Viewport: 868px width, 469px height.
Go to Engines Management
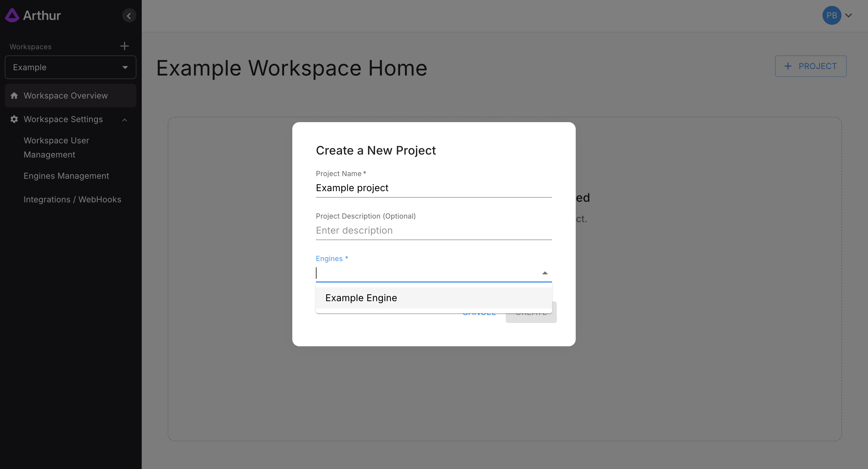coord(66,176)
